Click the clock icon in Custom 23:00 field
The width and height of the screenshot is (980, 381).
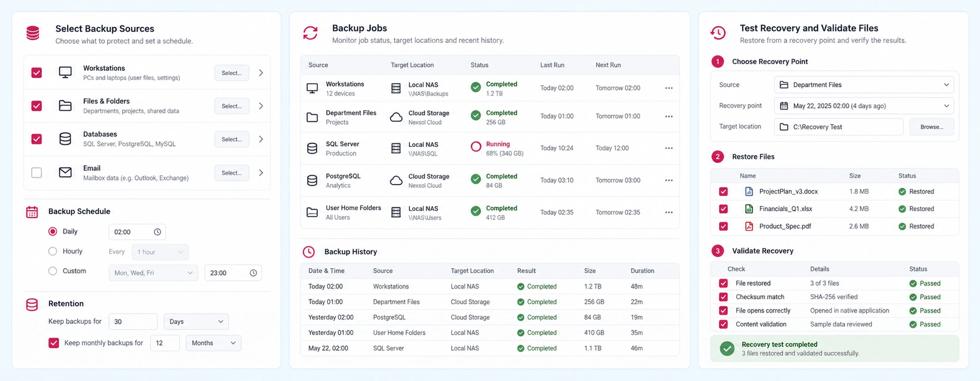[253, 273]
